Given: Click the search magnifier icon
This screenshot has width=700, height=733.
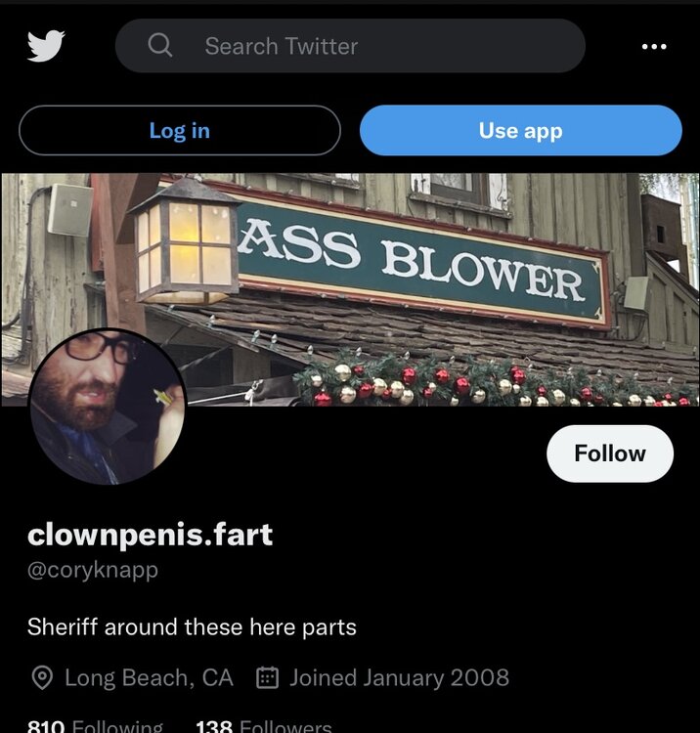Looking at the screenshot, I should 159,46.
